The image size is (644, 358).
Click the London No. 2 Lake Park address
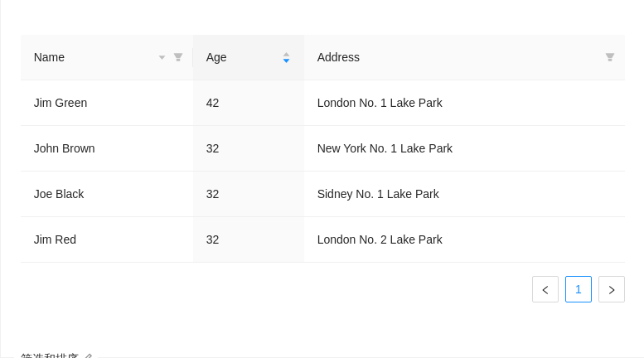(x=380, y=239)
